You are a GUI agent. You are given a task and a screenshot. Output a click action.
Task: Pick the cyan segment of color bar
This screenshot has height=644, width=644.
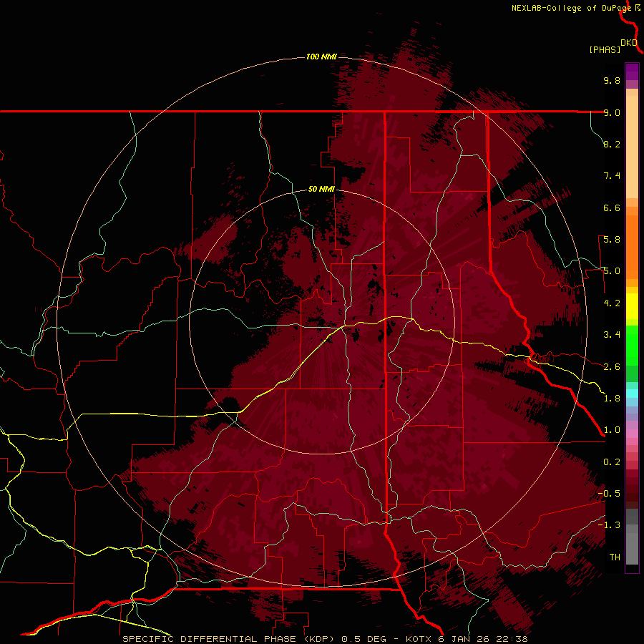point(632,394)
